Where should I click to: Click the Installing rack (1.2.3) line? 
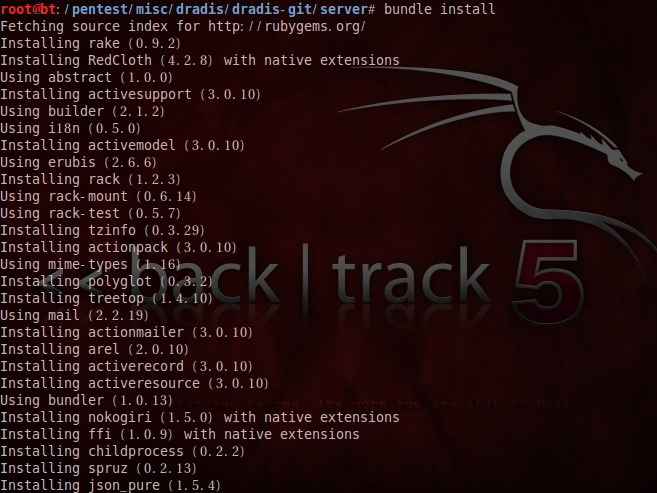coord(91,179)
